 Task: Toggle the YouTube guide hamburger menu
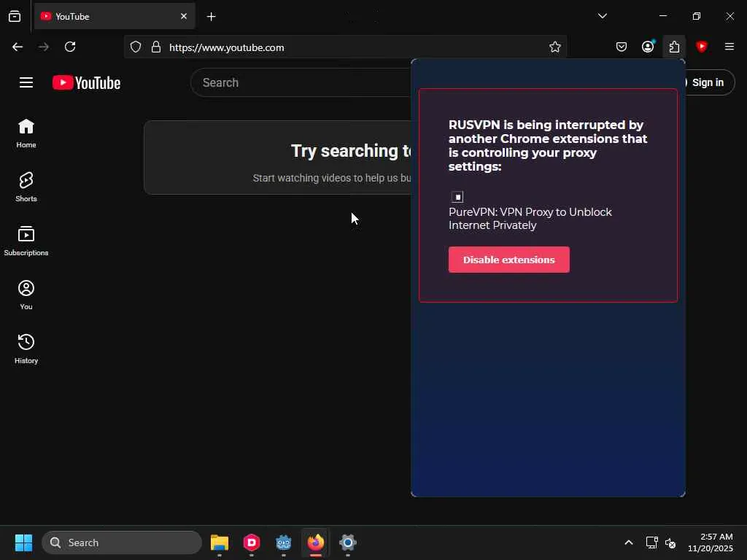(x=26, y=82)
